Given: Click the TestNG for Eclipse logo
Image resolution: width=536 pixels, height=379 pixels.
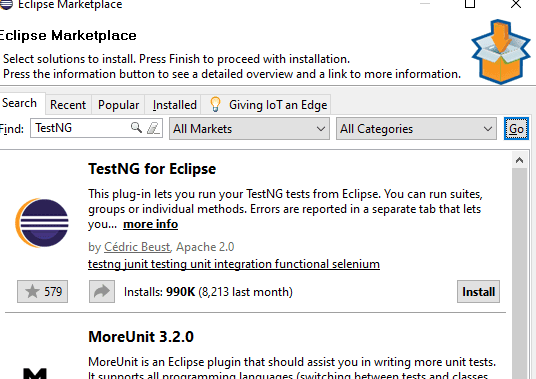Looking at the screenshot, I should click(42, 223).
